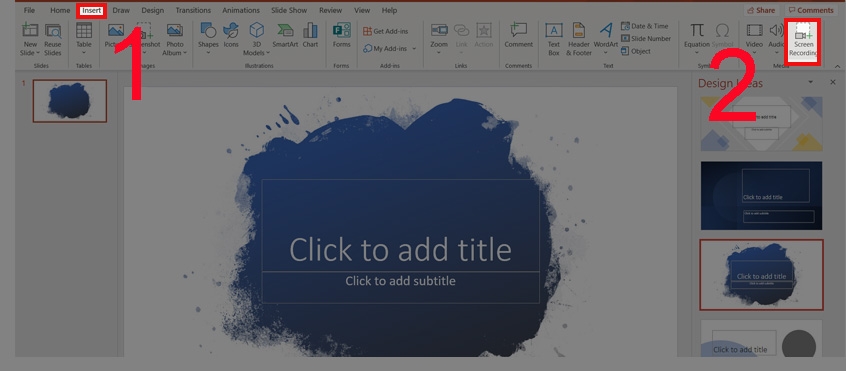
Task: Select slide 1 thumbnail in panel
Action: point(70,101)
